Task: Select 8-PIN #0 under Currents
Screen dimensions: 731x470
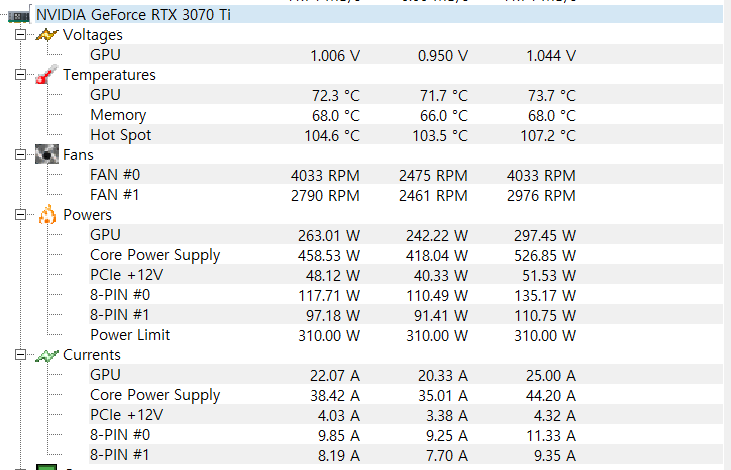Action: (x=406, y=435)
